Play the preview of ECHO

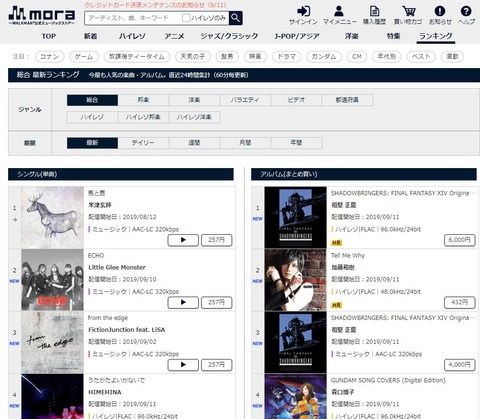tap(183, 302)
